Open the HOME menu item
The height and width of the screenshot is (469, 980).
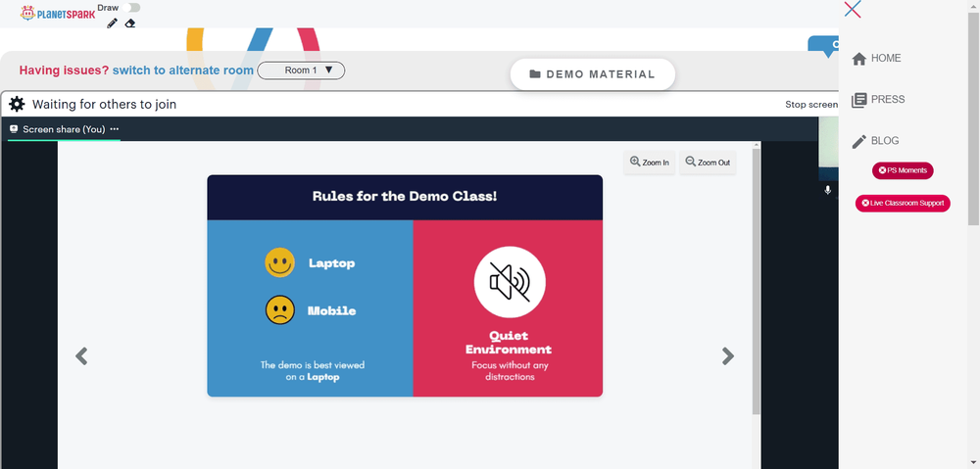pyautogui.click(x=876, y=58)
